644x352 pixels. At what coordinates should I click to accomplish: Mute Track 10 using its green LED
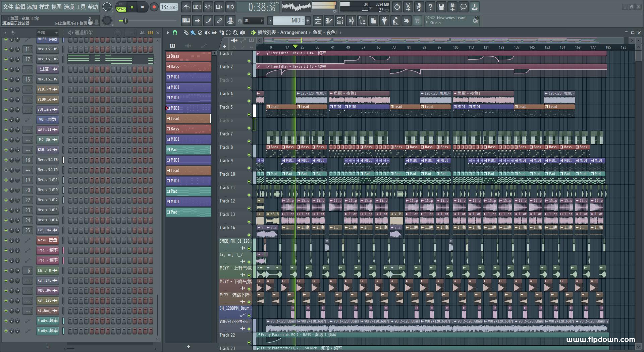[x=249, y=182]
